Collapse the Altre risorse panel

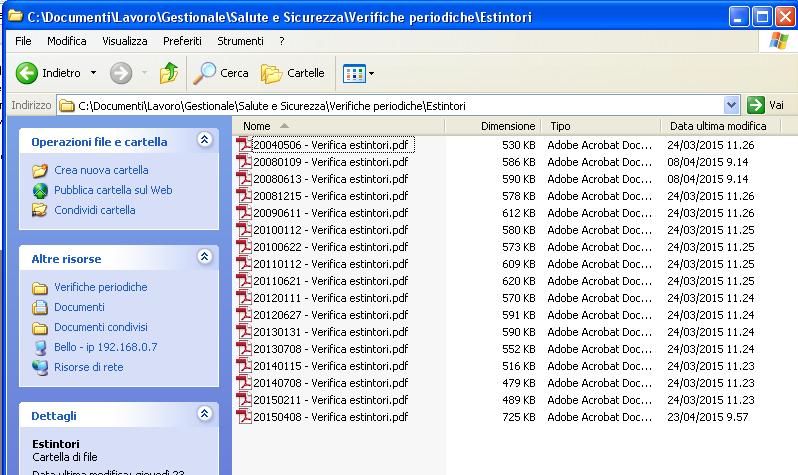205,258
